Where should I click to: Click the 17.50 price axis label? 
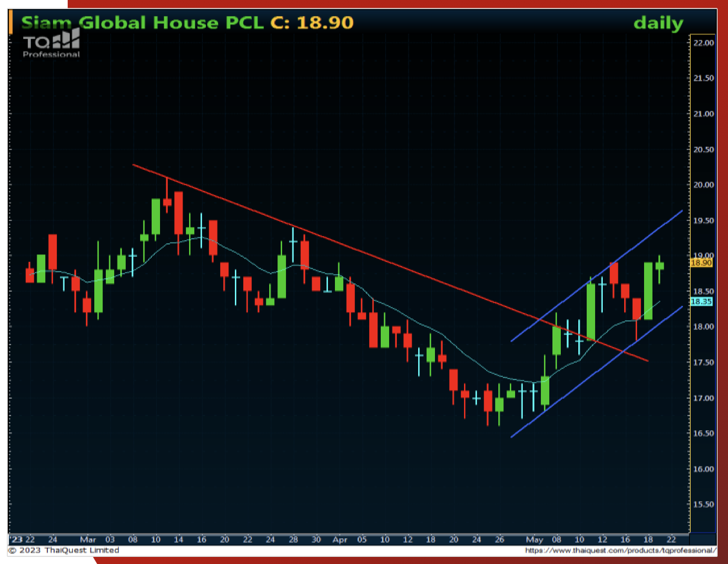[703, 363]
